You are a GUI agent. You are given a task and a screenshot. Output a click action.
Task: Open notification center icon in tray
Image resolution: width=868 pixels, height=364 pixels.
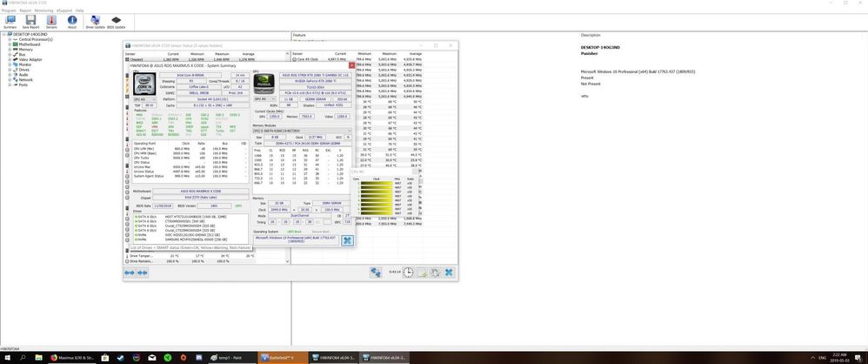[859, 358]
